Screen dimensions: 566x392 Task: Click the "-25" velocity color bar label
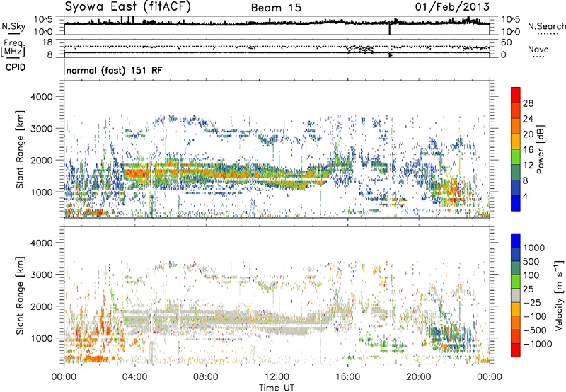click(532, 302)
